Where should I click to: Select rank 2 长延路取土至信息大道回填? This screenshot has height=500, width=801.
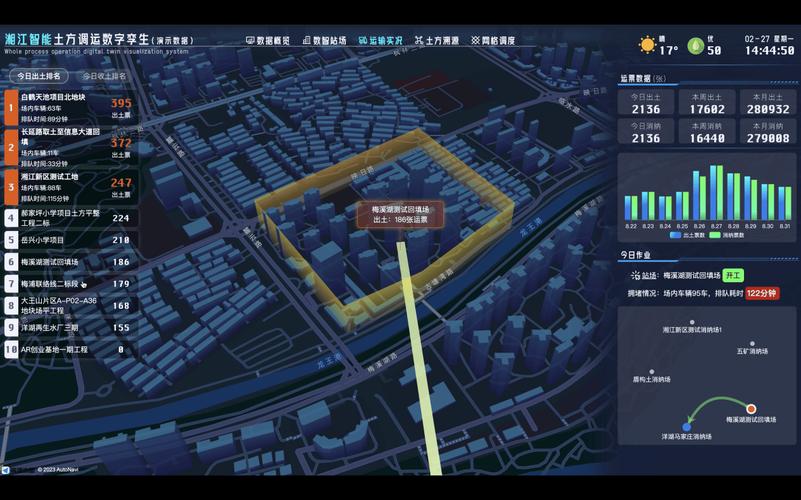pos(71,147)
